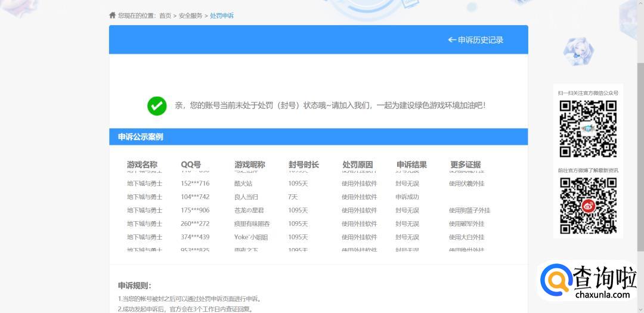Click 1095天 in the 苍龙の星君 row
The height and width of the screenshot is (313, 644).
[298, 210]
